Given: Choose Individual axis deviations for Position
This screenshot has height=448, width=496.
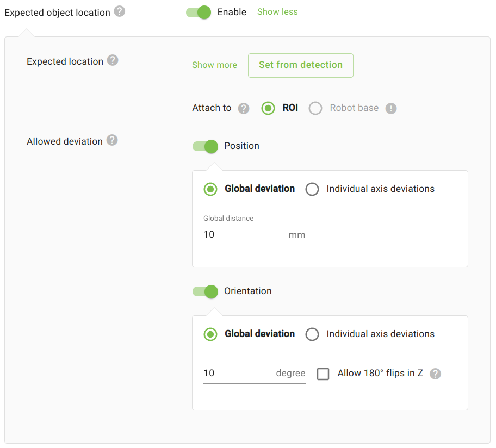Looking at the screenshot, I should pyautogui.click(x=312, y=189).
